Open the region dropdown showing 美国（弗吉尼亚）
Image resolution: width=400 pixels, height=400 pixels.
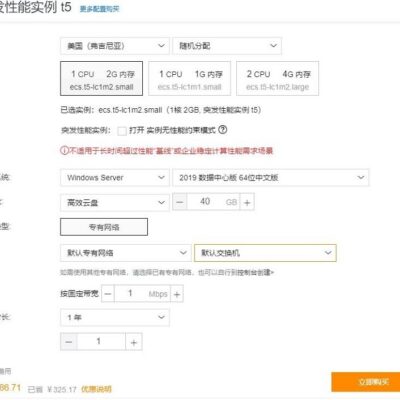(x=115, y=46)
